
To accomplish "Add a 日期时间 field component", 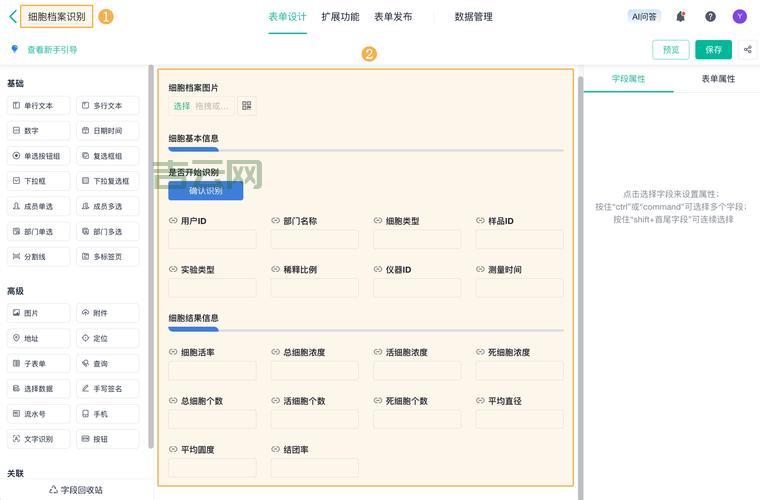I will click(x=108, y=131).
